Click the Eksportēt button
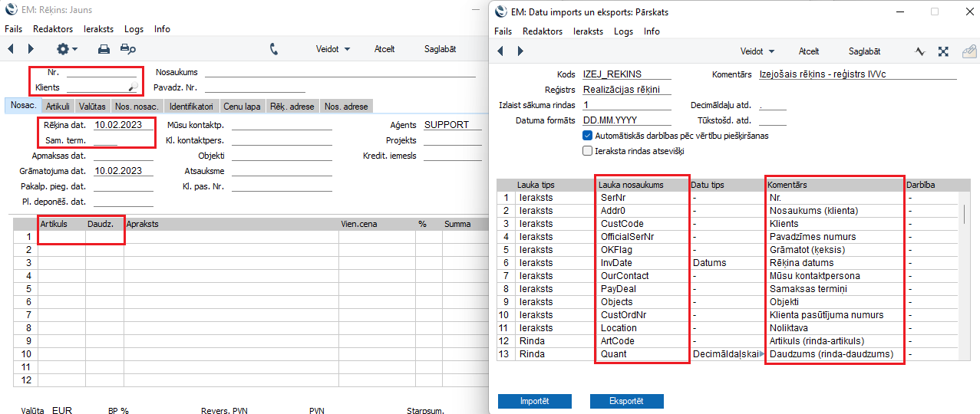Image resolution: width=980 pixels, height=414 pixels. point(626,401)
